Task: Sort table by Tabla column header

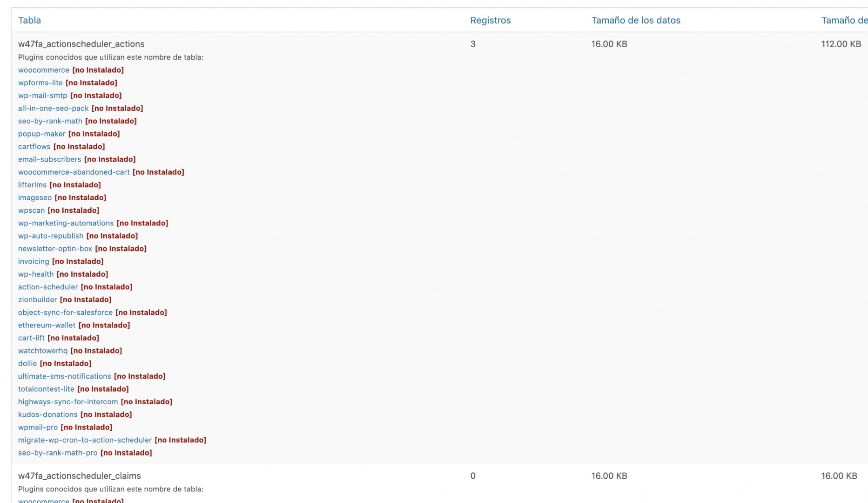Action: (29, 20)
